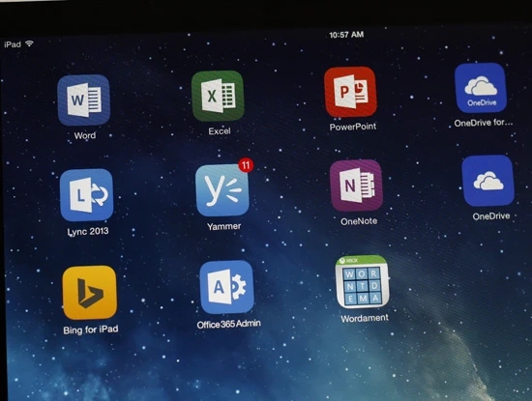
Task: Click the 'Bing for iPad' label
Action: (x=91, y=329)
